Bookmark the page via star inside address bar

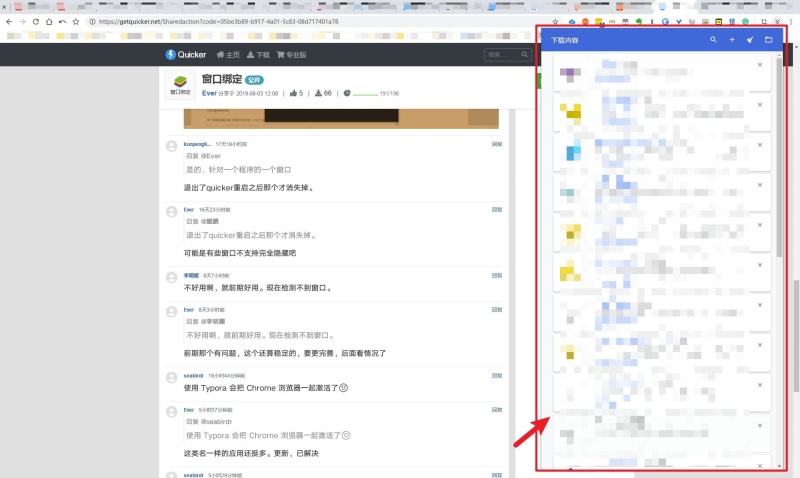pos(555,22)
